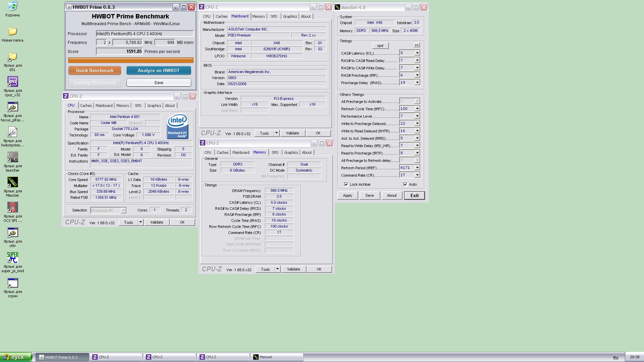Expand the RAS# Precharge (tRP) dropdown

[417, 75]
